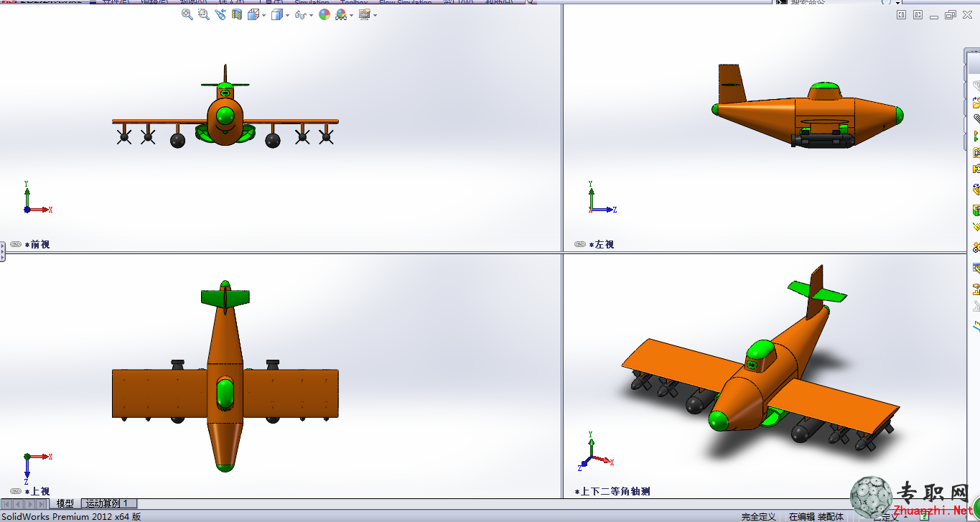Viewport: 980px width, 522px height.
Task: Click the link-views icon beside *前视
Action: pos(16,244)
